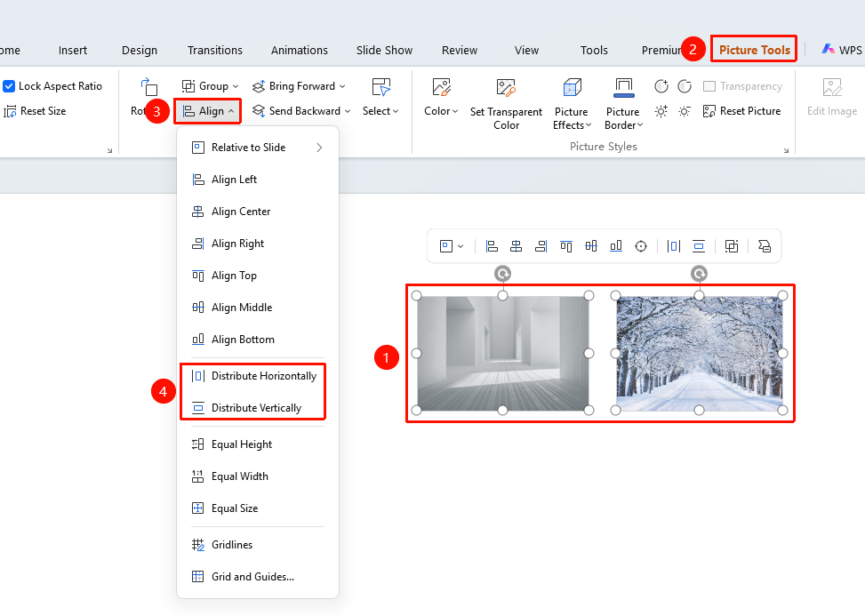Switch to the Insert tab
865x616 pixels.
73,50
